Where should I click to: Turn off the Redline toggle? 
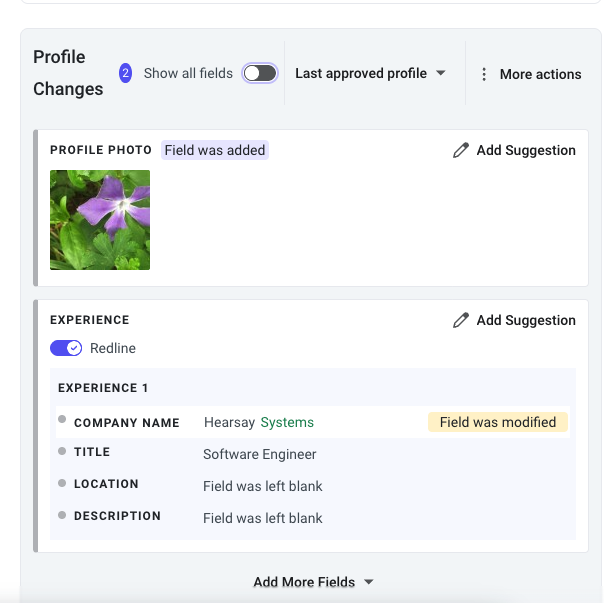pyautogui.click(x=66, y=348)
